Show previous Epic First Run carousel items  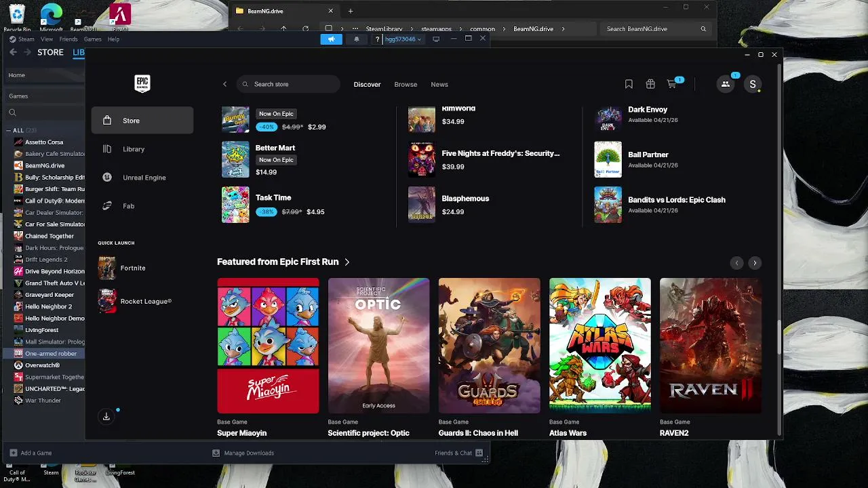point(736,263)
